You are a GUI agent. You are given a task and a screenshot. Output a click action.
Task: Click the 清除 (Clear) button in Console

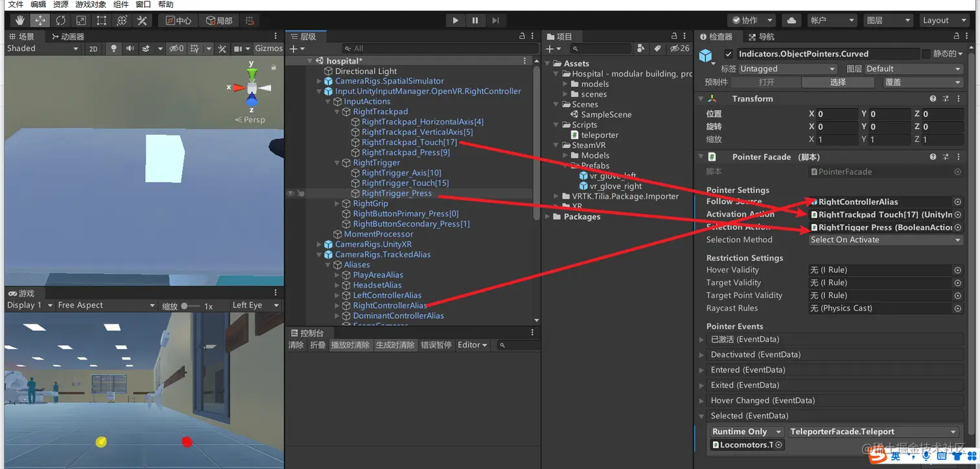tap(296, 345)
